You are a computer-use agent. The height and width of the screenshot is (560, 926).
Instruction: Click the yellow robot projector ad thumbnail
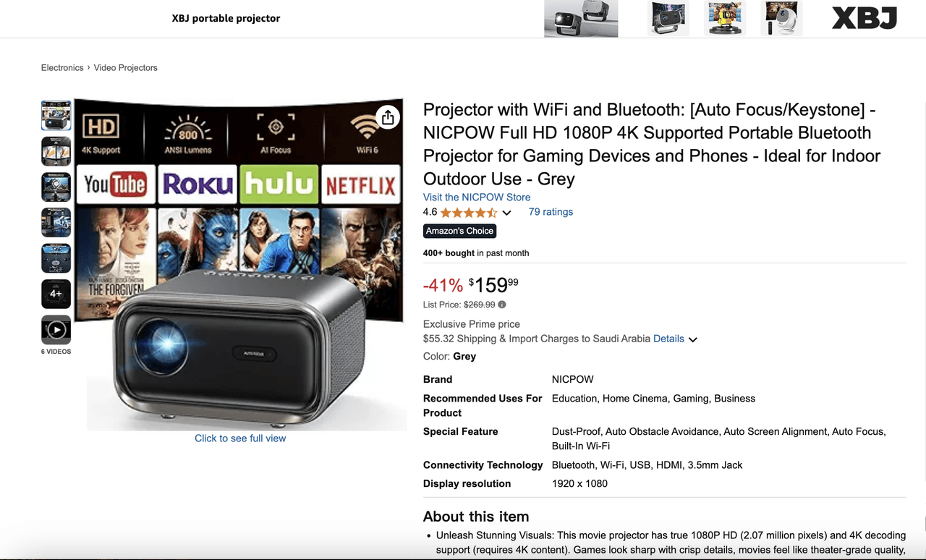pos(726,18)
